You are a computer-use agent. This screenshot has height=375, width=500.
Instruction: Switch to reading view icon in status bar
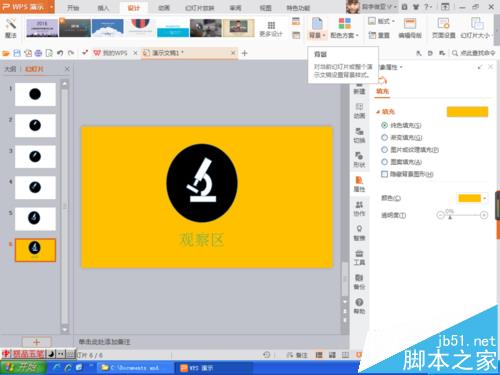[345, 355]
